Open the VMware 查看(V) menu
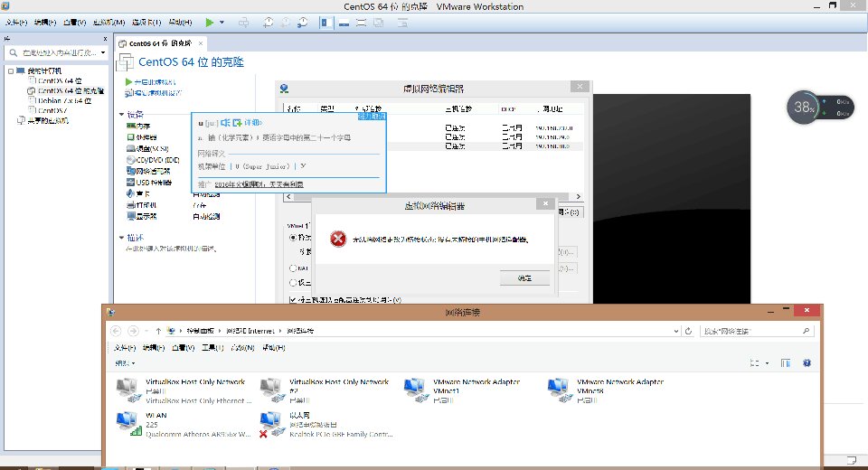This screenshot has width=868, height=470. (74, 23)
